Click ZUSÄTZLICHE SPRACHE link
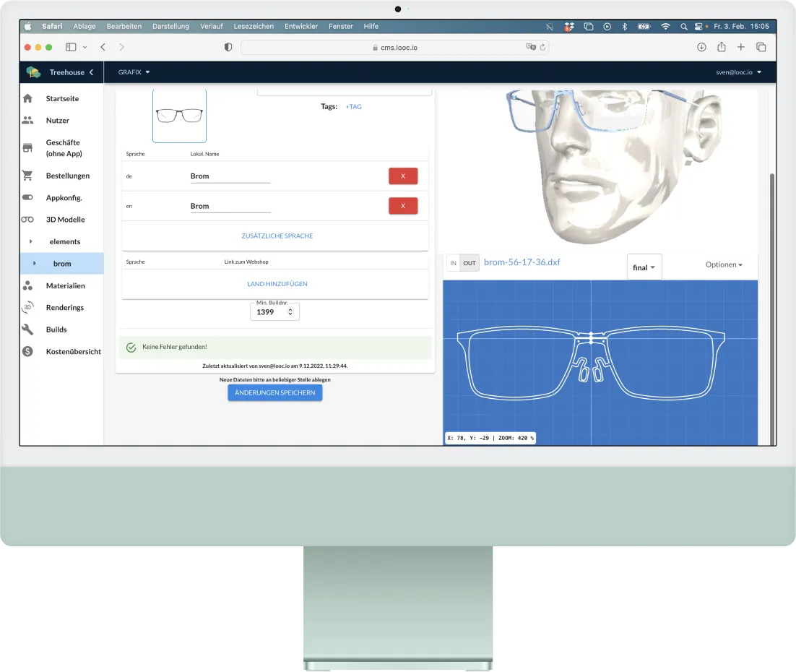The height and width of the screenshot is (672, 796). point(277,236)
